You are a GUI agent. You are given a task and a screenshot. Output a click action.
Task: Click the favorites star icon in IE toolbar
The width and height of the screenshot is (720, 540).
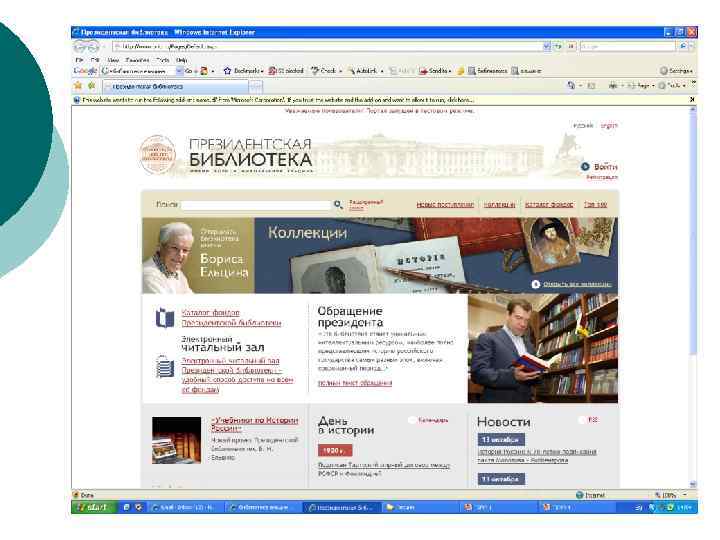coord(78,85)
